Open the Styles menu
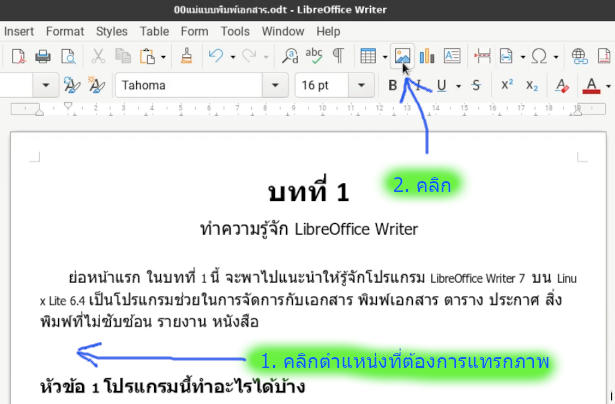Image resolution: width=615 pixels, height=404 pixels. click(112, 31)
